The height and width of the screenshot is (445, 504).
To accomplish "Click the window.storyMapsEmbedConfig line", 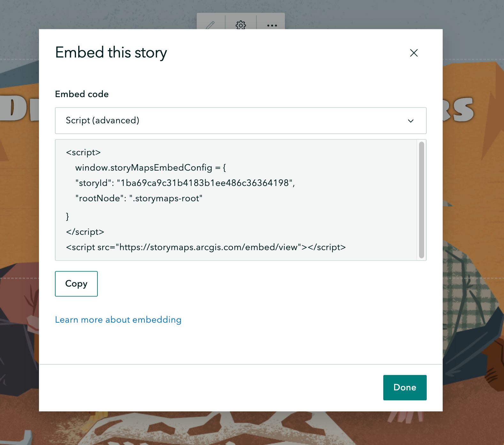I will [150, 168].
